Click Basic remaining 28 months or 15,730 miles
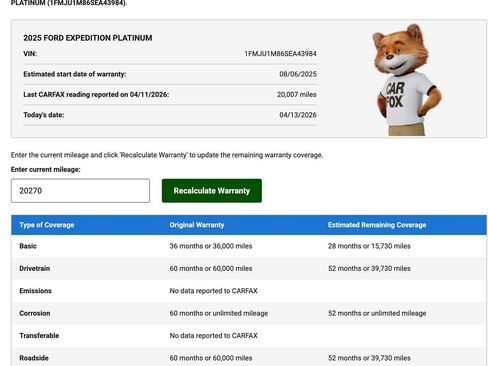 [x=369, y=246]
